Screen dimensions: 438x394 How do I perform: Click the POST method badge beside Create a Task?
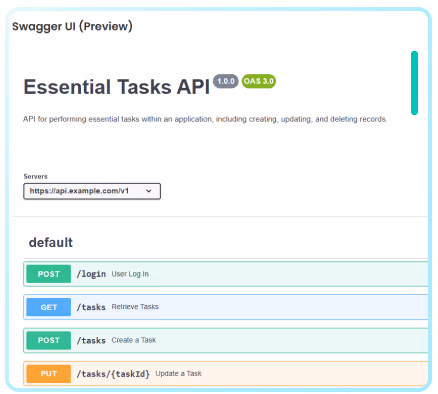49,340
